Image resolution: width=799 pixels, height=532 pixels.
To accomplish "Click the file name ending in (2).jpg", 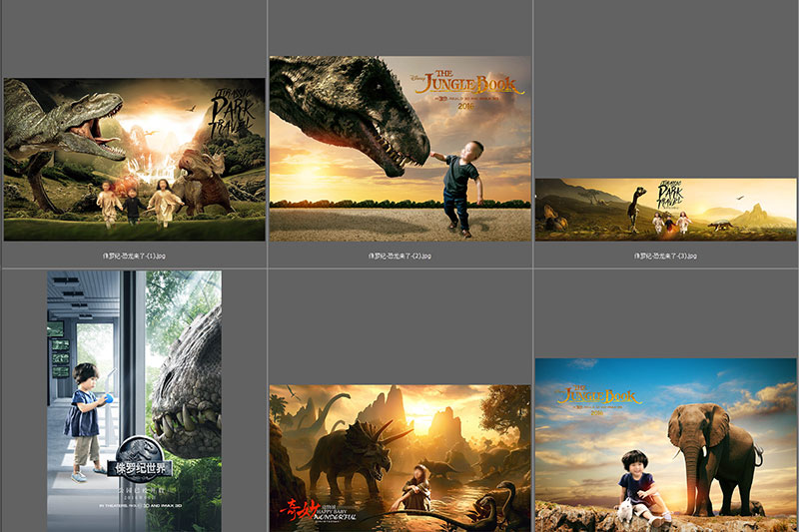I will coord(400,256).
